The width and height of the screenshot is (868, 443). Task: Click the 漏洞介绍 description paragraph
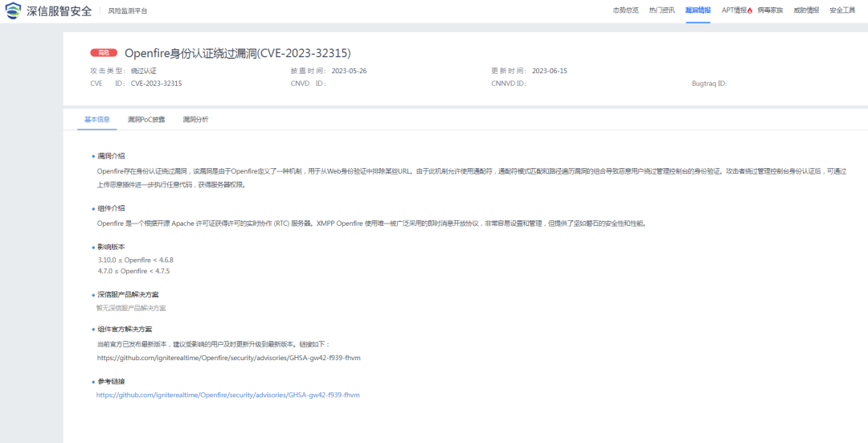point(472,178)
